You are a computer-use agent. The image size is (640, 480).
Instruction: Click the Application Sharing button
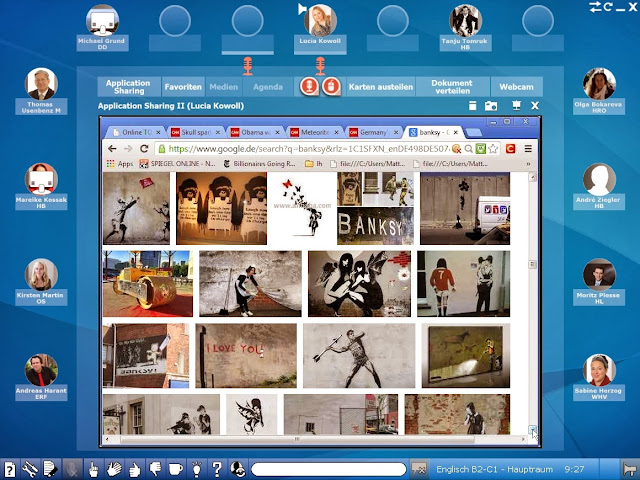tap(129, 87)
